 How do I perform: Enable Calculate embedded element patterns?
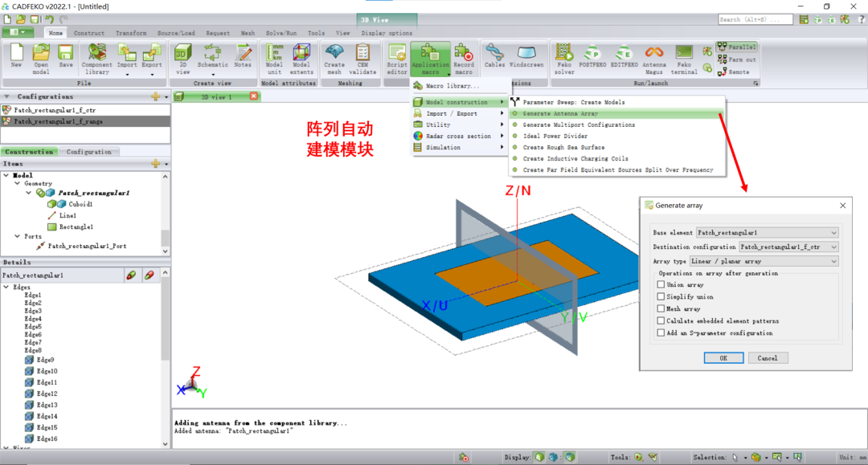pyautogui.click(x=661, y=320)
